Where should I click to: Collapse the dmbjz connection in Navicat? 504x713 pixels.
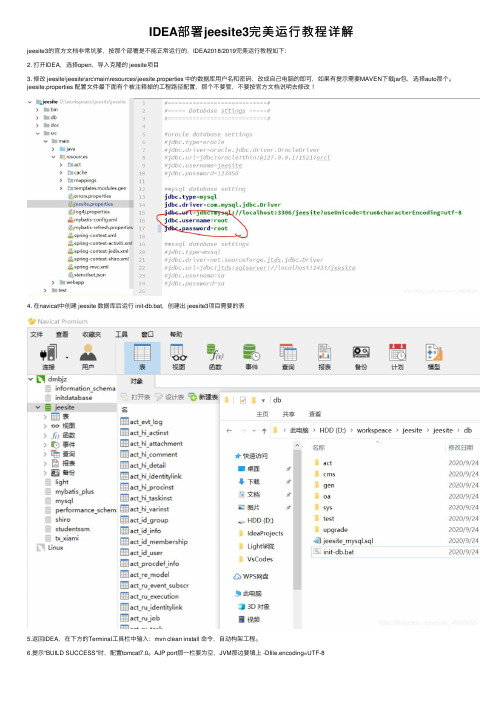[30, 379]
